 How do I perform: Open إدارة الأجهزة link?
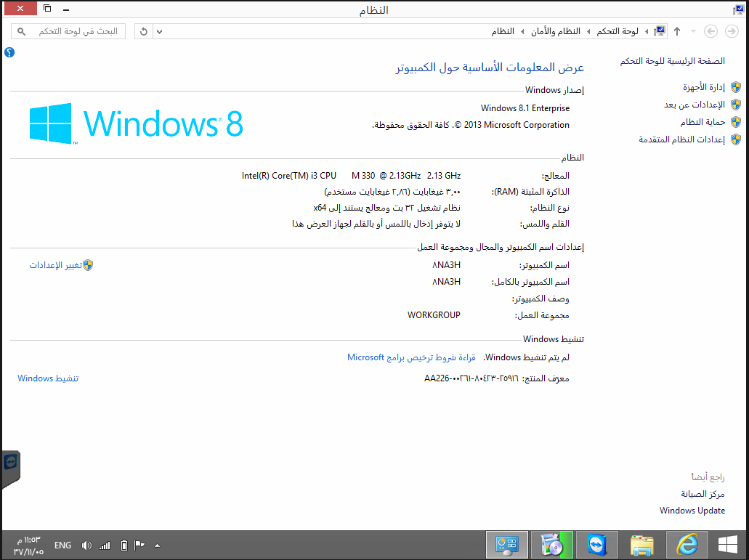704,87
